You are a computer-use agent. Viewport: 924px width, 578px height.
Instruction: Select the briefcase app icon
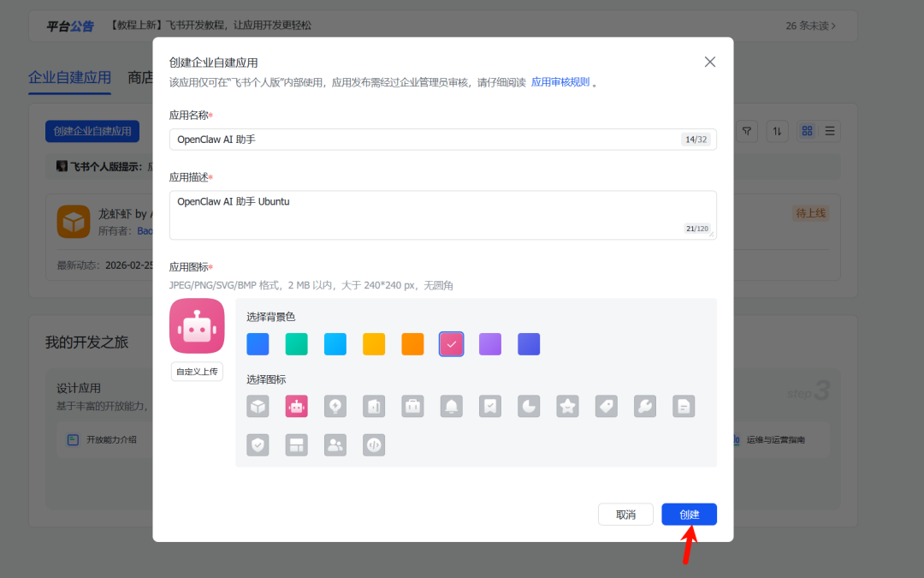[412, 407]
